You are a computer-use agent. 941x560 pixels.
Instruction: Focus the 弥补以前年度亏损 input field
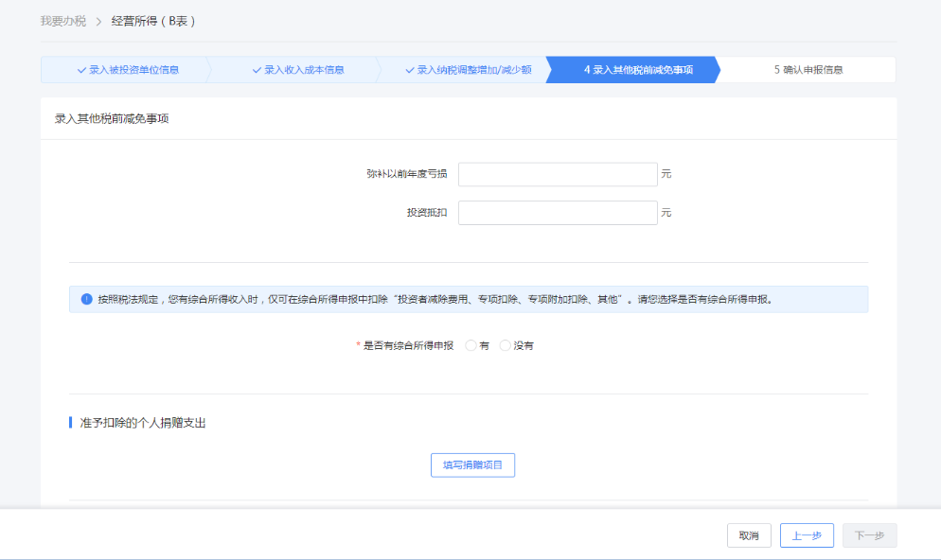[x=558, y=175]
